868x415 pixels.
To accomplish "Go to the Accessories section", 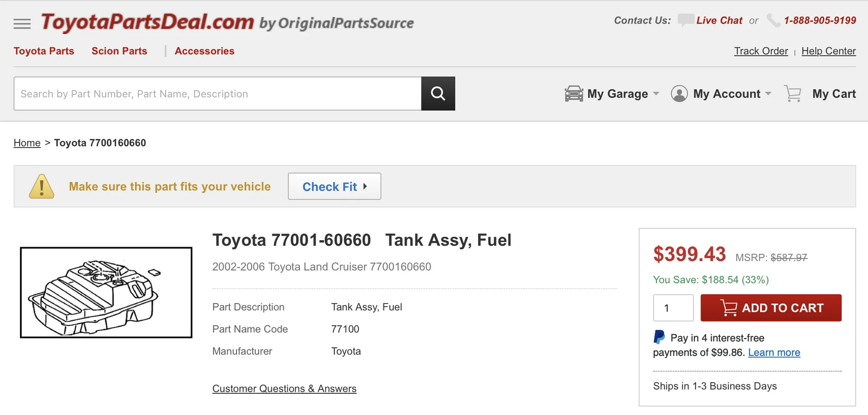I will (x=204, y=51).
